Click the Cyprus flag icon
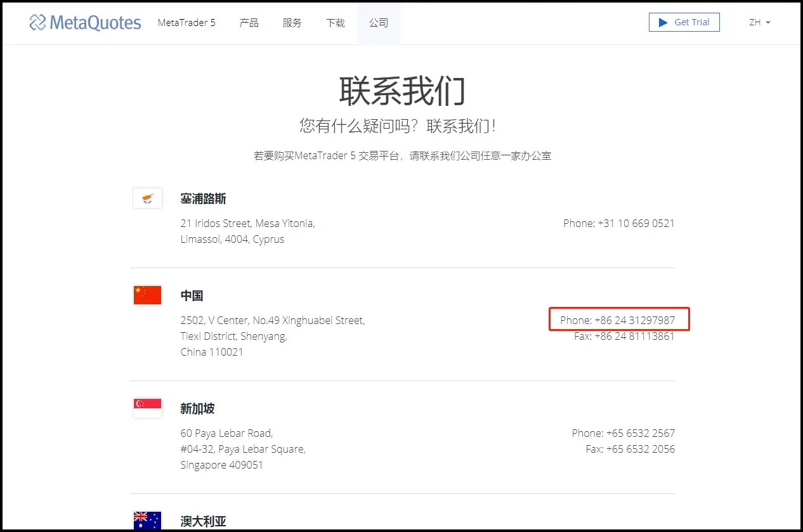 pos(147,198)
